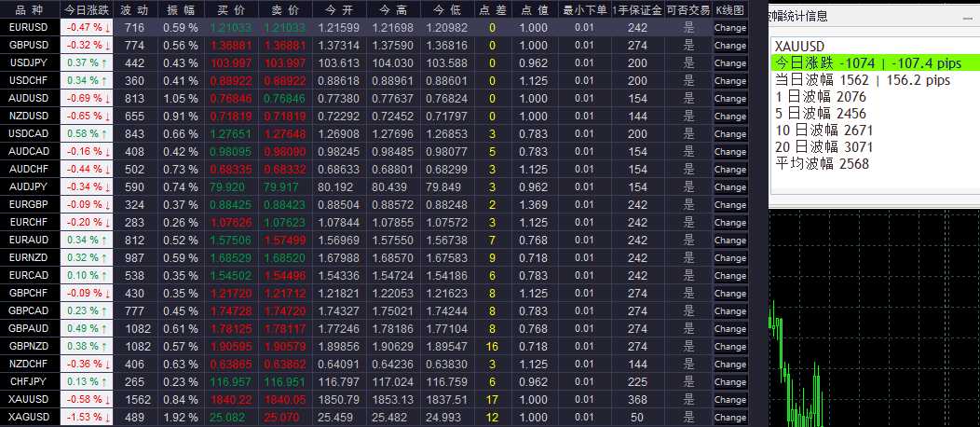Select the GBPCHF symbol cell
This screenshot has height=427, width=980.
30,293
